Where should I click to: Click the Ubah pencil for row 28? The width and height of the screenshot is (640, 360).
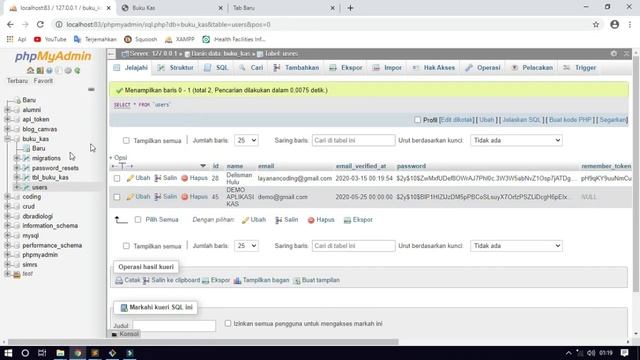[138, 178]
